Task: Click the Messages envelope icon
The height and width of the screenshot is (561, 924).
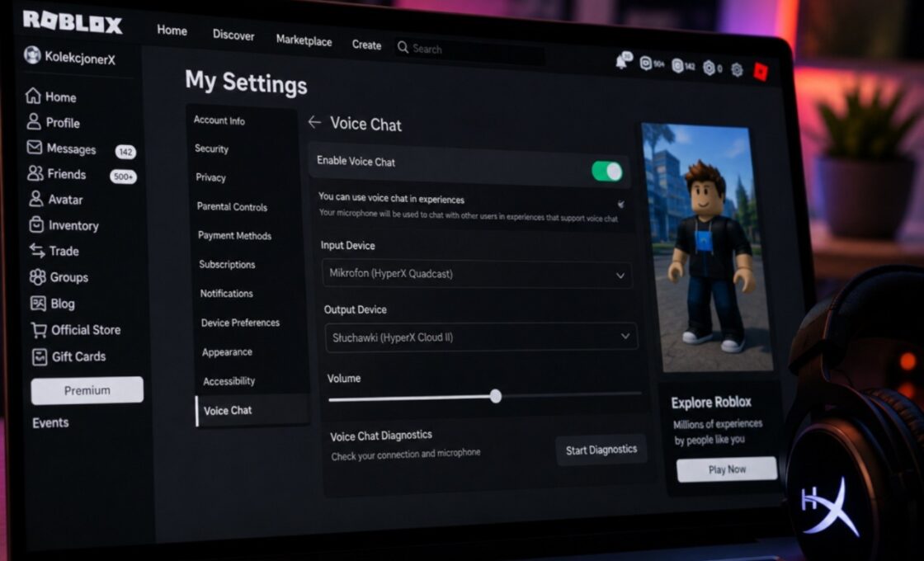Action: (x=35, y=148)
